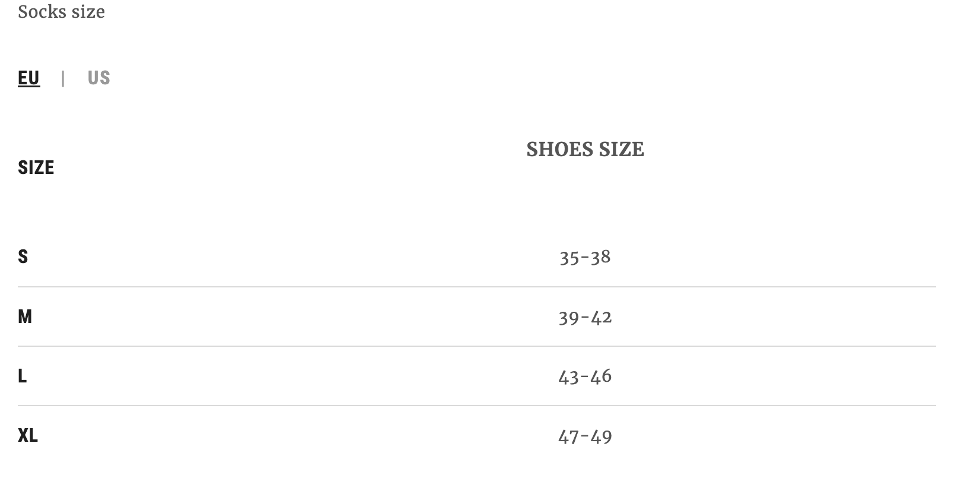Select the L size row label
Image resolution: width=980 pixels, height=481 pixels.
pyautogui.click(x=23, y=376)
